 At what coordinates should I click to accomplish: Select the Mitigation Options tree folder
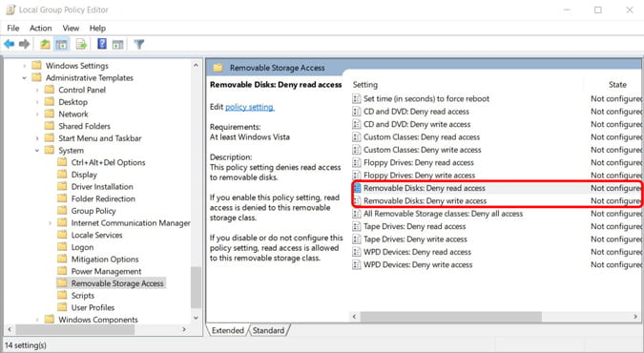coord(105,260)
